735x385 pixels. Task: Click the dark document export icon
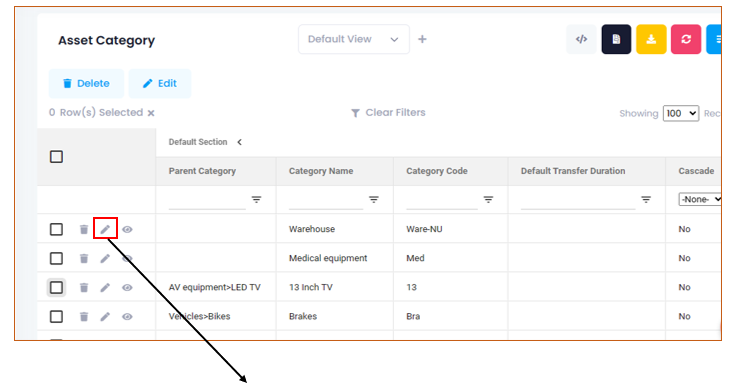coord(616,39)
